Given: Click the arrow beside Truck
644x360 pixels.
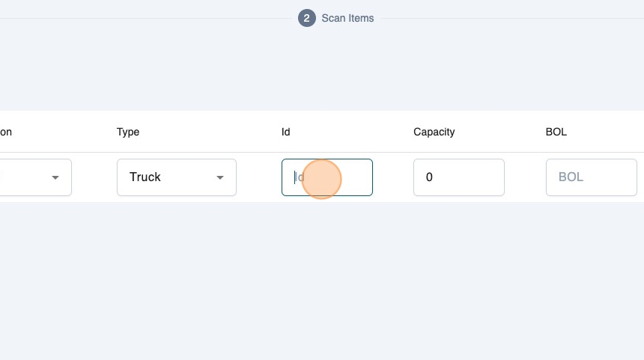Looking at the screenshot, I should point(220,177).
